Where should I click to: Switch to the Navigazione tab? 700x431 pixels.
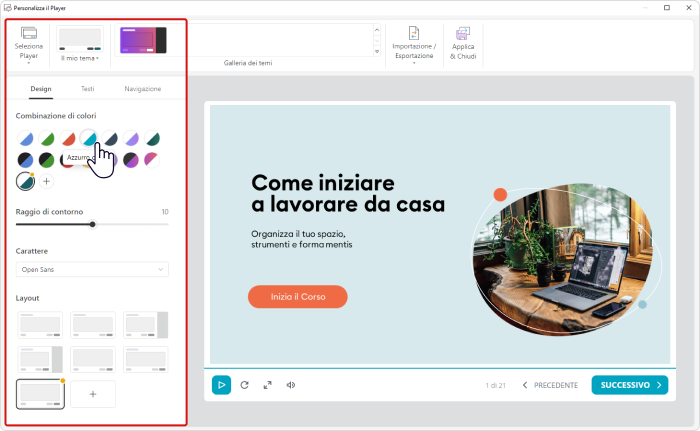click(x=142, y=89)
